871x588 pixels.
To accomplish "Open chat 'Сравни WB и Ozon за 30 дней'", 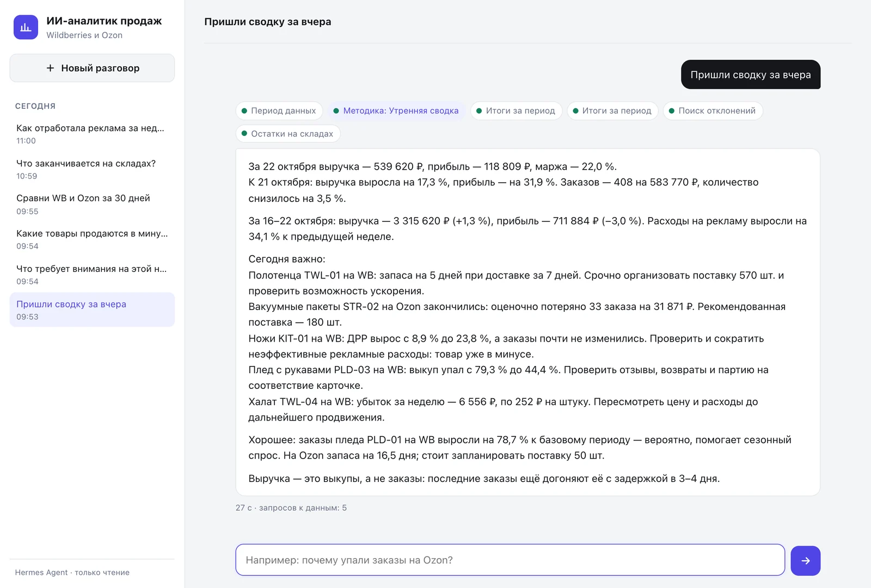I will pos(92,205).
